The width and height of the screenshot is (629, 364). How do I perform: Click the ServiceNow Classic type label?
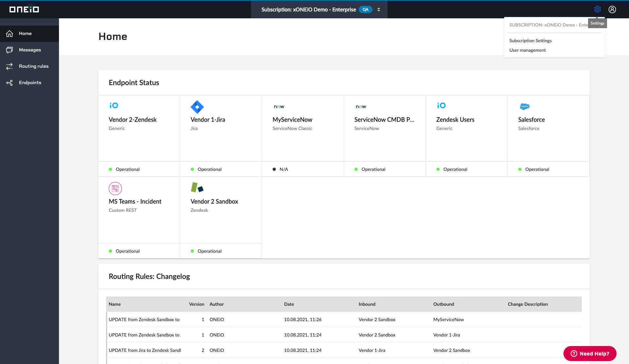tap(292, 128)
